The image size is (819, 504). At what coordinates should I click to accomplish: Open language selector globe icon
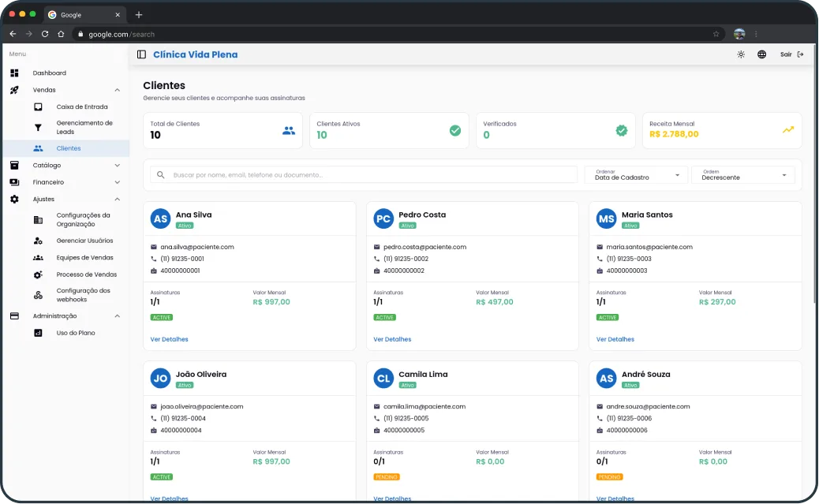(x=761, y=54)
